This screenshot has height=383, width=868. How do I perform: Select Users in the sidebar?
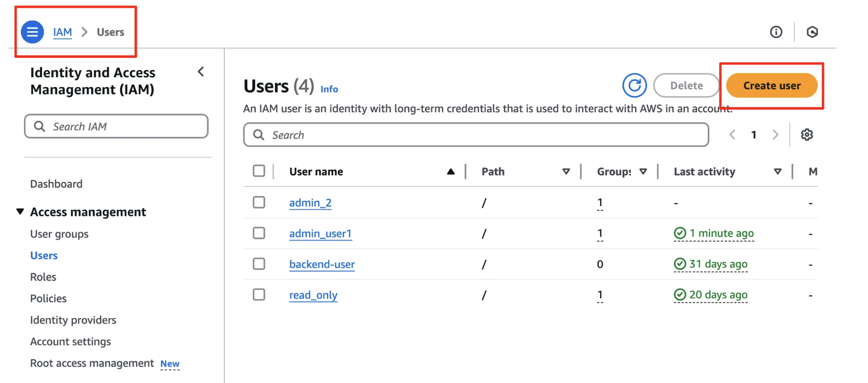[44, 255]
